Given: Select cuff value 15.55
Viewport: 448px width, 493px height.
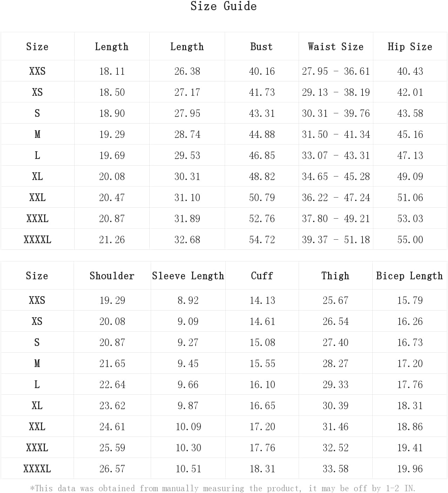Looking at the screenshot, I should [262, 364].
